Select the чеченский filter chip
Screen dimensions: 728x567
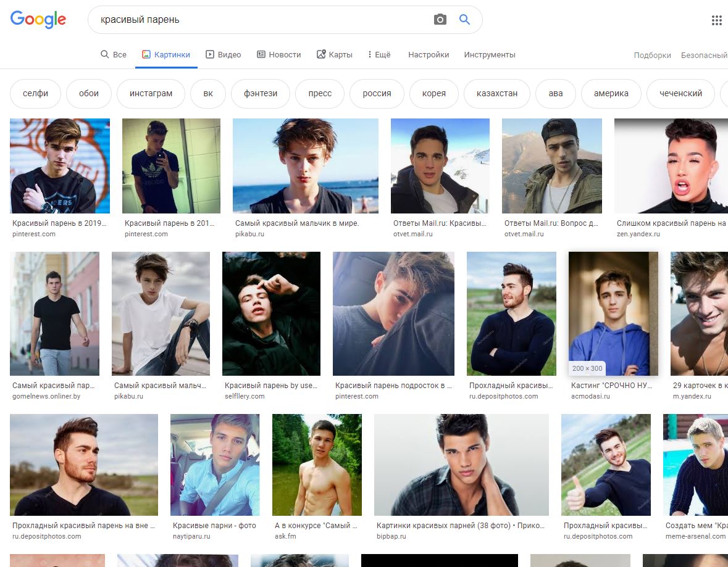(680, 93)
